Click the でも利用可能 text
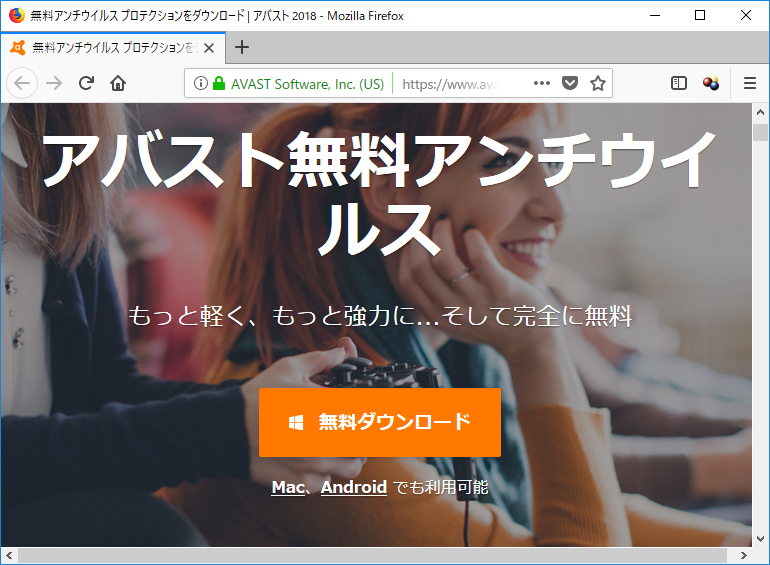This screenshot has height=565, width=770. pos(440,487)
